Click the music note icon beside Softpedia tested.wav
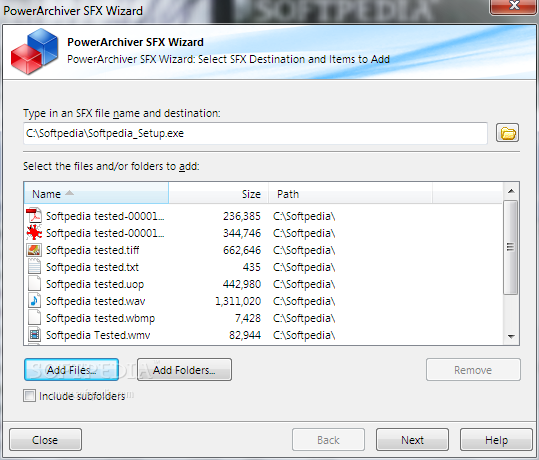The width and height of the screenshot is (539, 460). click(x=34, y=301)
